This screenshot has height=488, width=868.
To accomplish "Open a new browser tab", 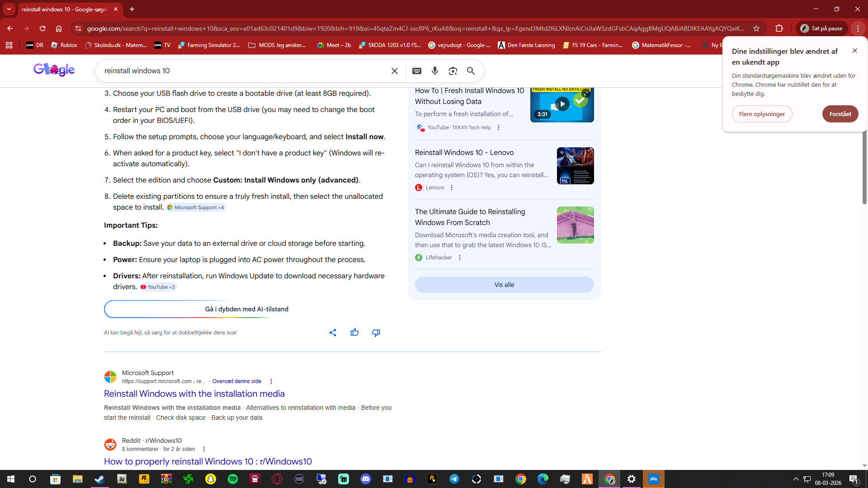I will (132, 9).
